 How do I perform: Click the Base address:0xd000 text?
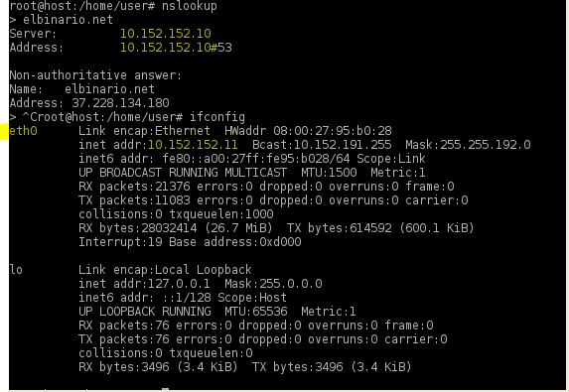235,242
